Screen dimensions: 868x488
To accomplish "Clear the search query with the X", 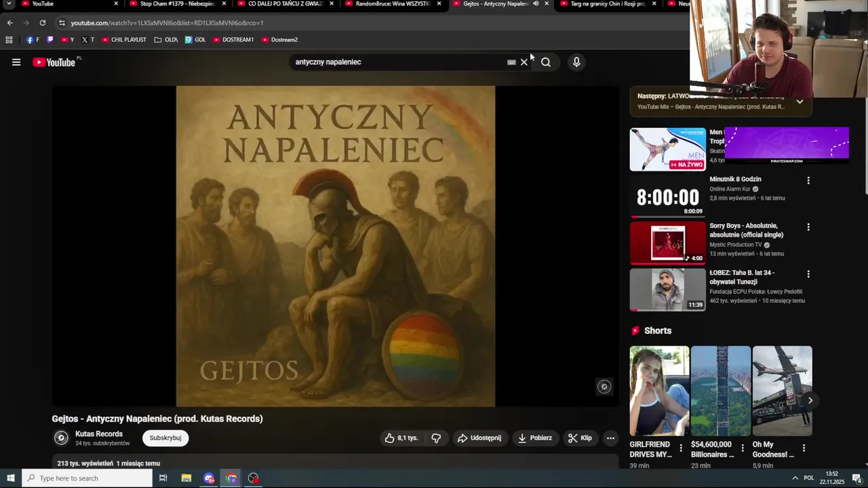I will 524,62.
